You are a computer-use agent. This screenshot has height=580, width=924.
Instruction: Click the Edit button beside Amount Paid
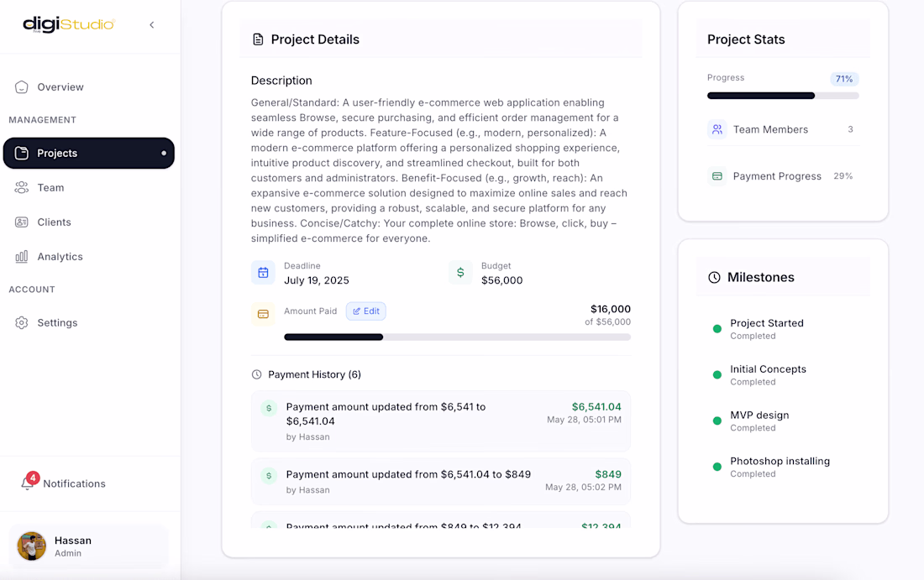coord(366,311)
